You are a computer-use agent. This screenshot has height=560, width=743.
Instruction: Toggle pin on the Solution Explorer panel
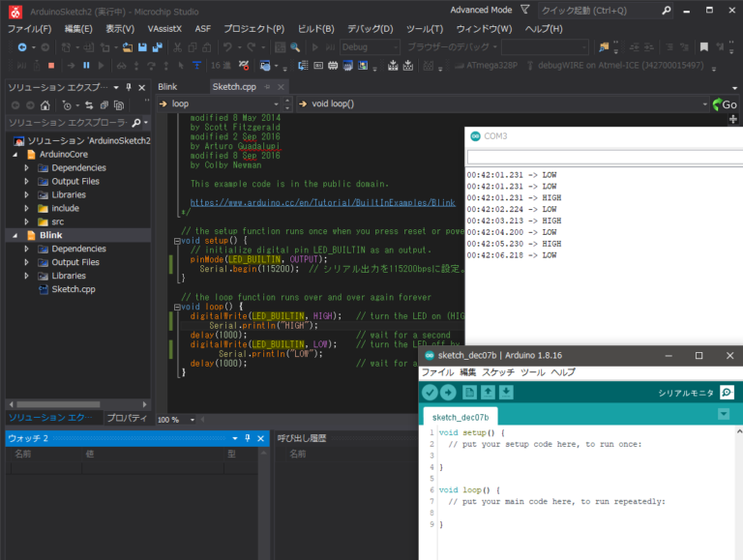[x=129, y=87]
